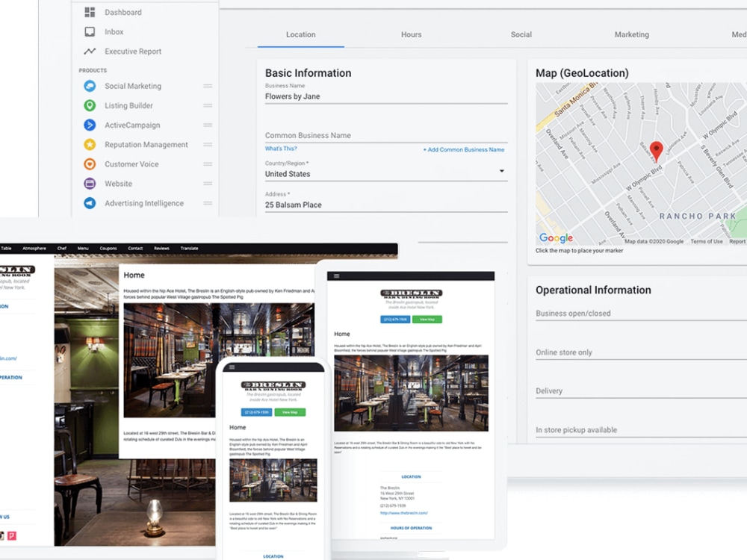The width and height of the screenshot is (747, 560).
Task: Open the Dashboard icon in sidebar
Action: click(x=90, y=12)
